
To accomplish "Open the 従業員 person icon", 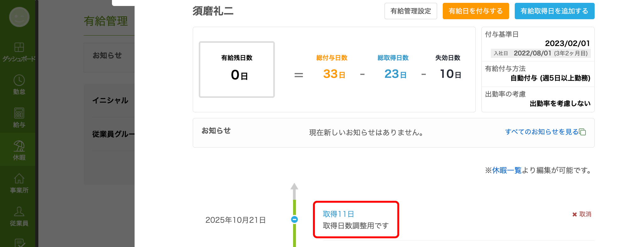I will (19, 212).
